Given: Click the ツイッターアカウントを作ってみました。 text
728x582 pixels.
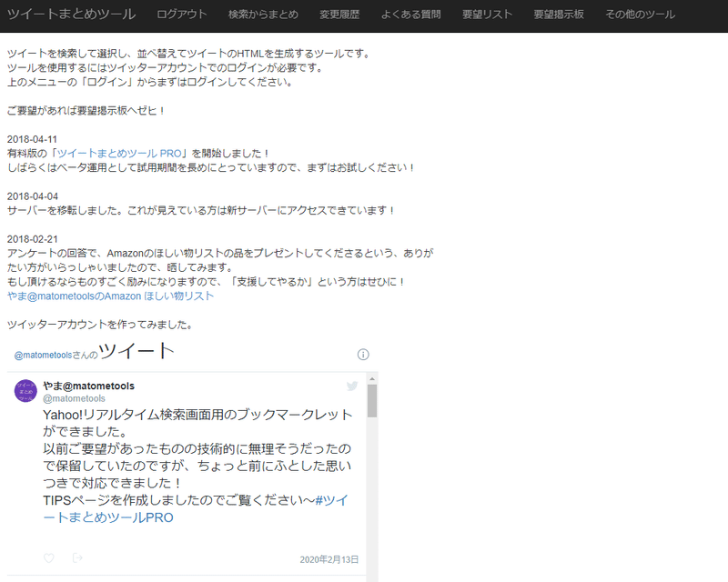Looking at the screenshot, I should 100,325.
